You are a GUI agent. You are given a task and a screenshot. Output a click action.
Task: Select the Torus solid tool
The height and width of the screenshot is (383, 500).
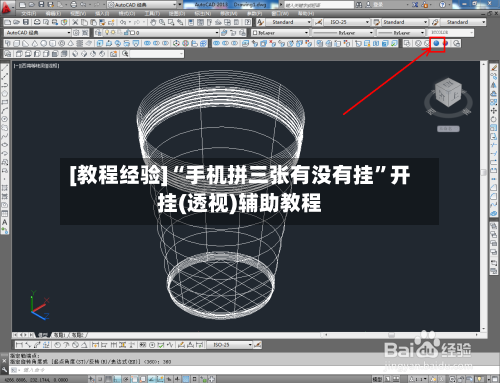tap(62, 43)
